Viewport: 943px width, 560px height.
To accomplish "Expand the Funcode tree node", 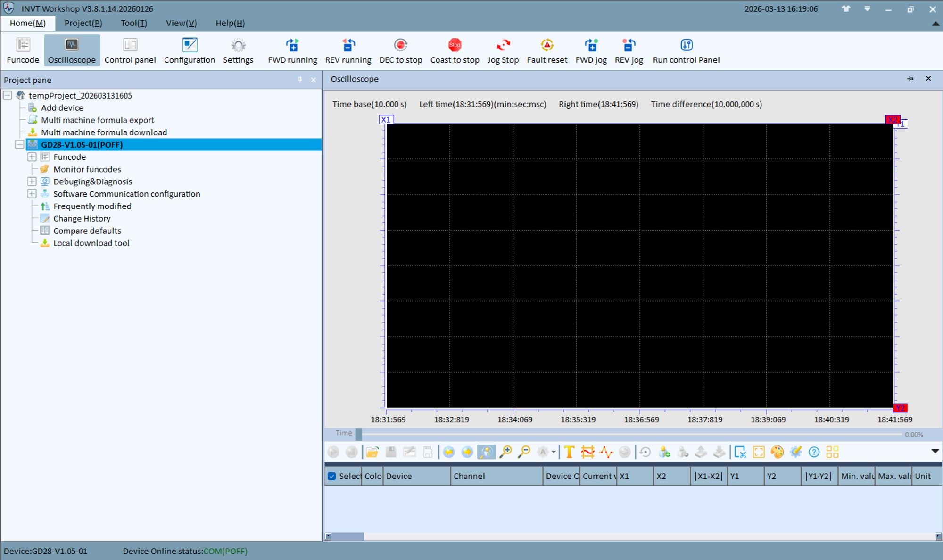I will (x=32, y=156).
